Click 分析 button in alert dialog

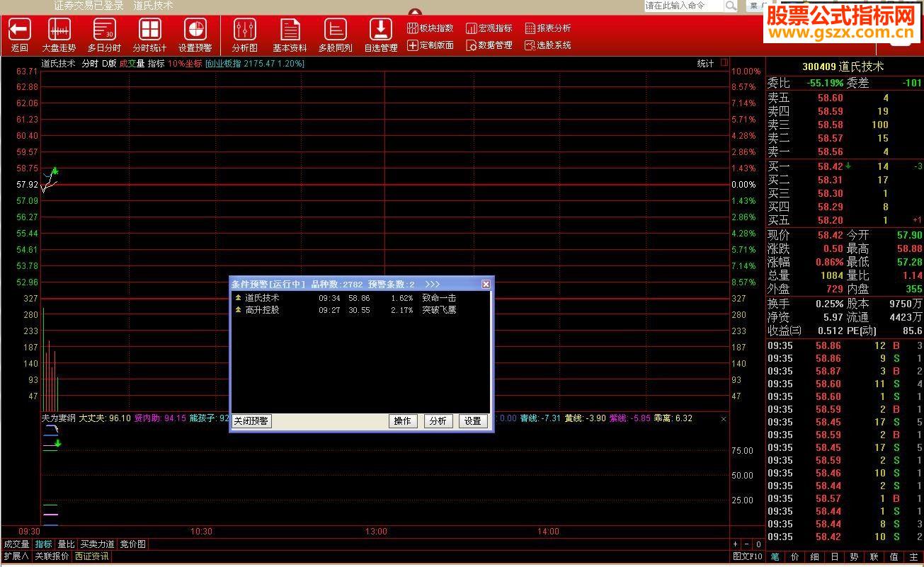click(x=438, y=421)
